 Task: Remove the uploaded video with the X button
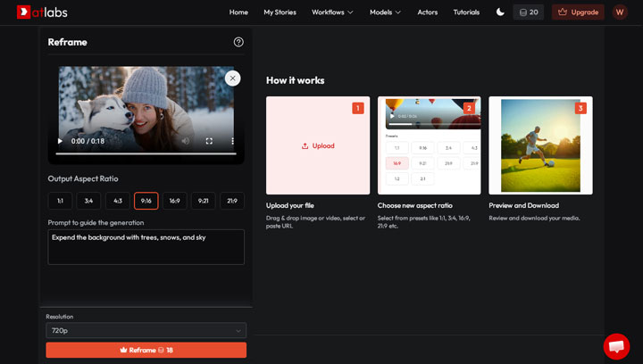[232, 79]
